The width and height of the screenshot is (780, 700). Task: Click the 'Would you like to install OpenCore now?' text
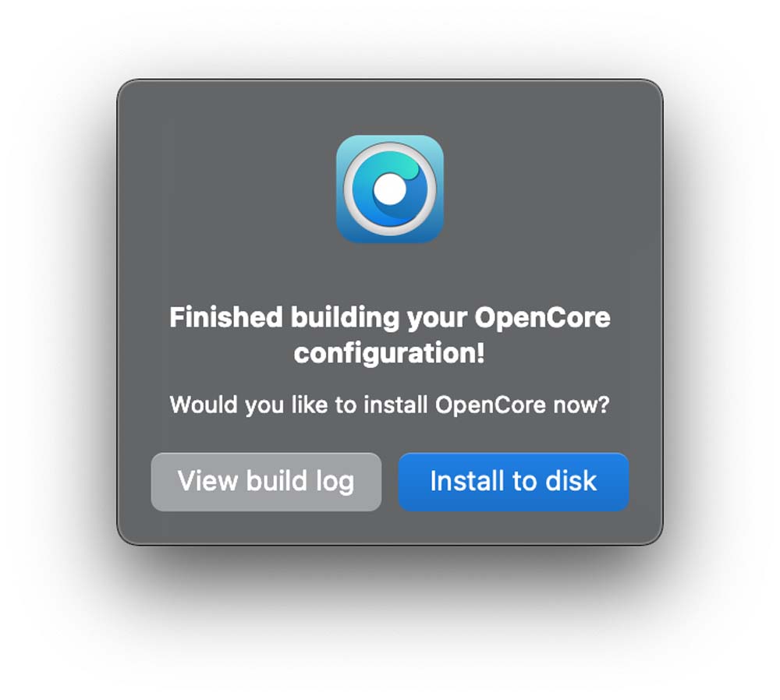tap(389, 405)
